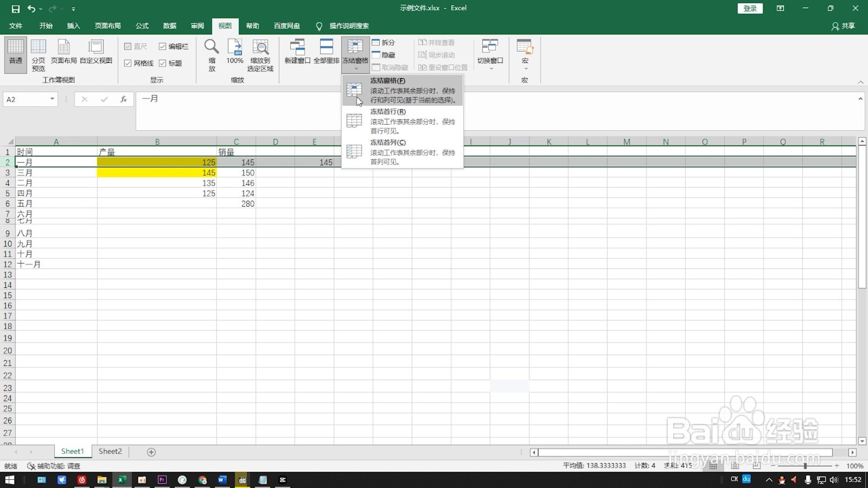Screen dimensions: 868x488
Task: Toggle the Gridlines (网格线) checkbox
Action: pos(139,63)
